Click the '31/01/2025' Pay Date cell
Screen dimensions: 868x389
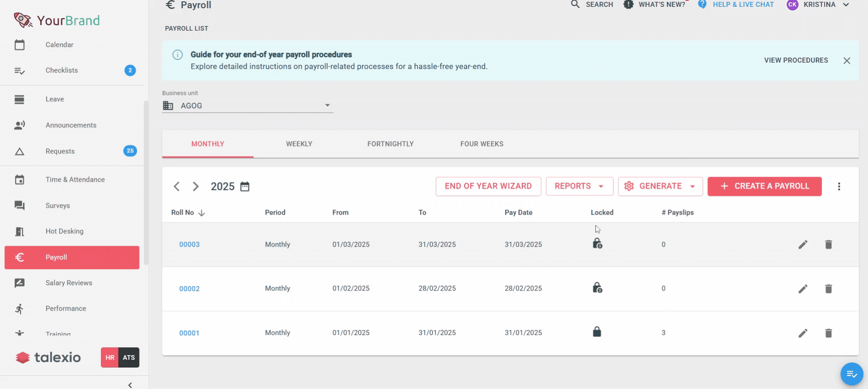click(x=523, y=333)
